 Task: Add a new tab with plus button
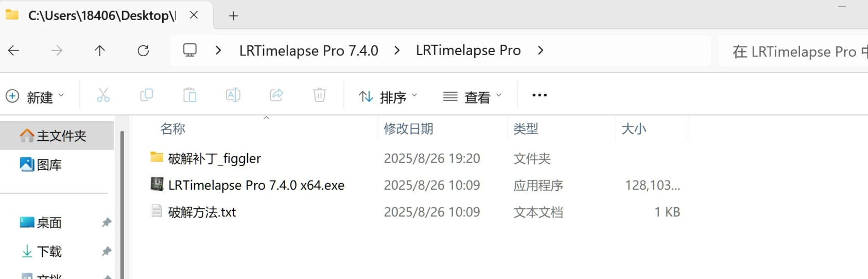(233, 16)
